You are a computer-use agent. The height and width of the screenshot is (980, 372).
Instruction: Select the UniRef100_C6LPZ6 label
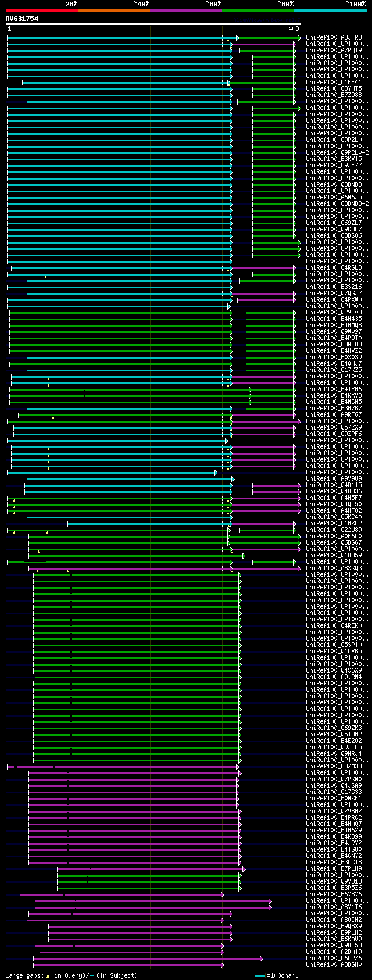click(x=334, y=958)
